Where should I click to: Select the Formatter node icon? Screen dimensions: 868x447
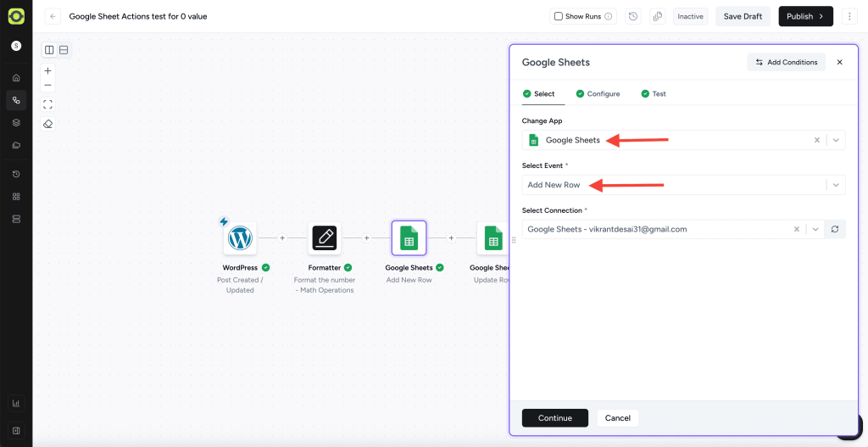(x=325, y=238)
